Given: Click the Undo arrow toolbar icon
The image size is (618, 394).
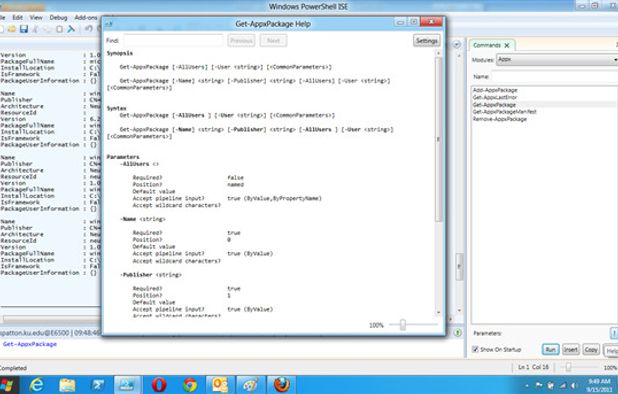Looking at the screenshot, I should tap(89, 29).
